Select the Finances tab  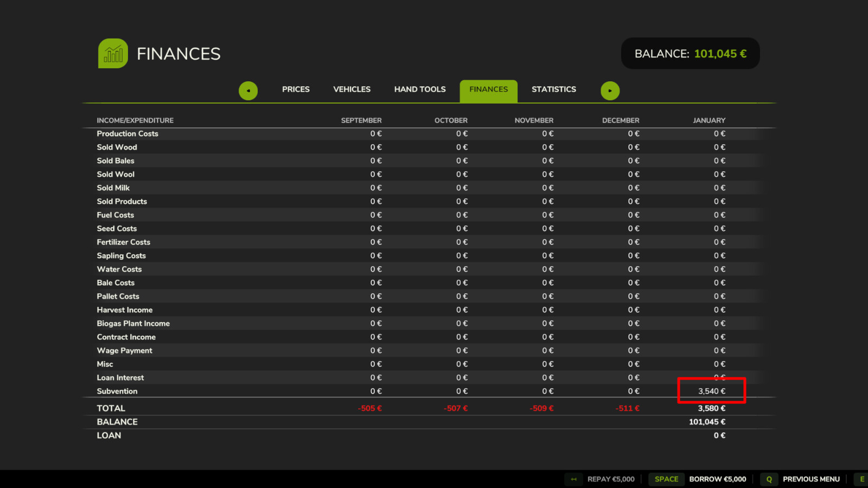coord(488,90)
